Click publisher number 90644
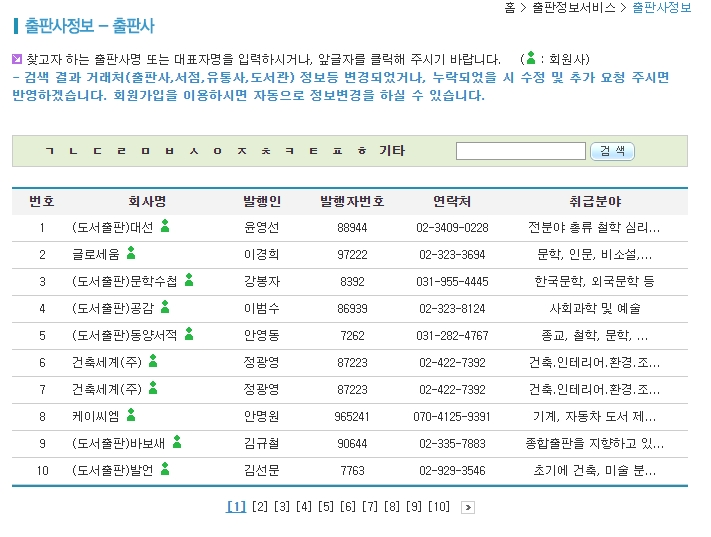Screen dimensions: 711x537 tap(352, 444)
